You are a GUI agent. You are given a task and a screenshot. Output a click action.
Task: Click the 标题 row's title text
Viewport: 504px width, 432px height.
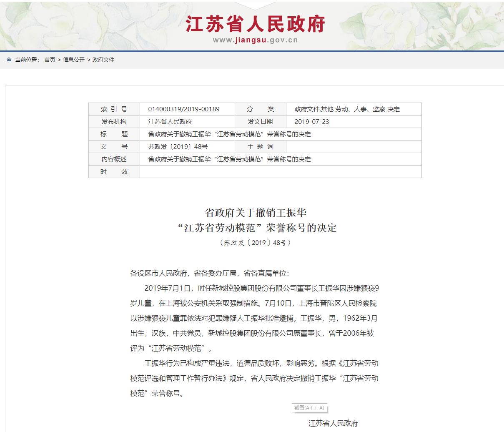click(x=229, y=134)
